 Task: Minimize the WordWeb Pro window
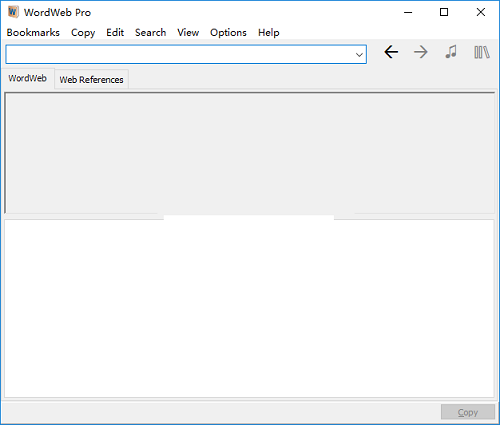pyautogui.click(x=408, y=12)
